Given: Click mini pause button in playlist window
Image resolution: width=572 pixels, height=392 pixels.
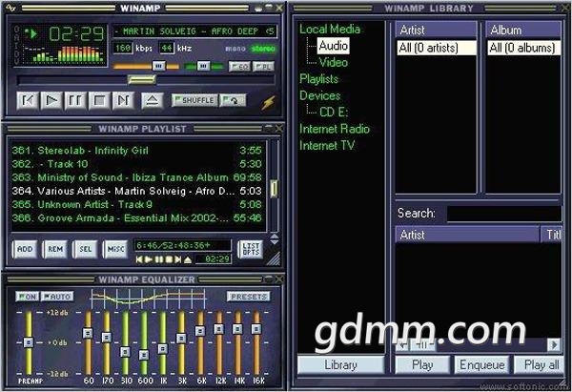Looking at the screenshot, I should pyautogui.click(x=158, y=259).
